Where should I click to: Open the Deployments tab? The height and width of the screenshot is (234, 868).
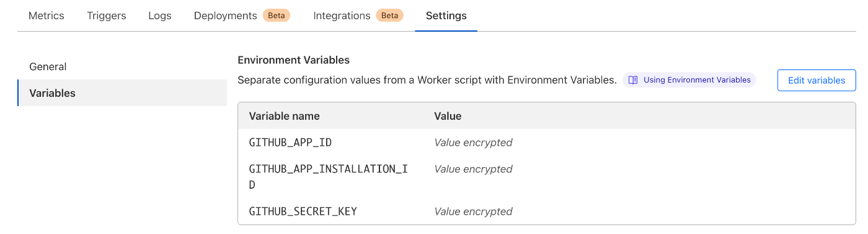(x=226, y=16)
